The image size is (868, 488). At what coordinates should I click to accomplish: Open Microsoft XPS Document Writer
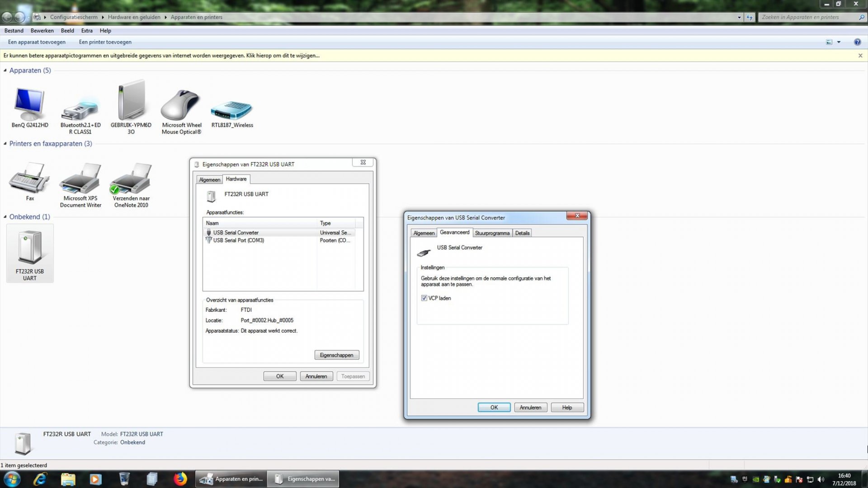click(80, 181)
